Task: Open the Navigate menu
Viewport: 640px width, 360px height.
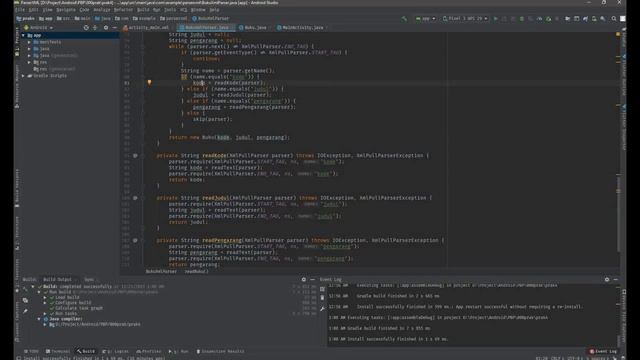Action: click(x=66, y=10)
